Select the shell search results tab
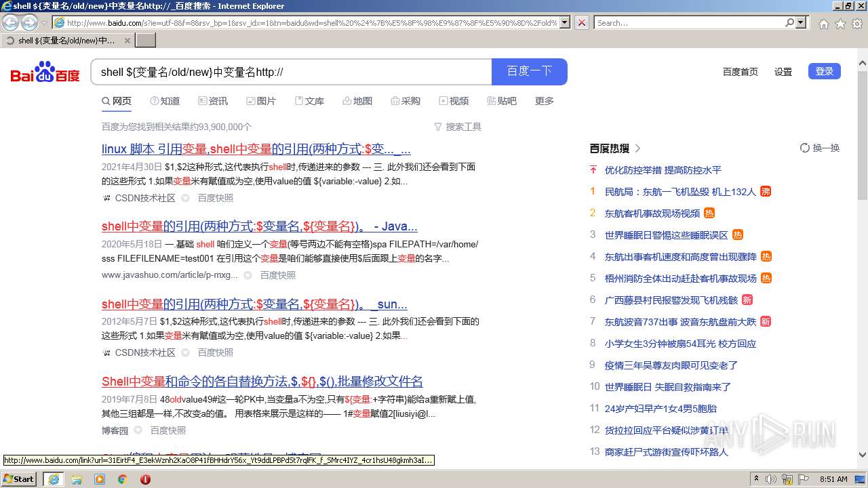Viewport: 868px width, 488px height. (x=66, y=41)
